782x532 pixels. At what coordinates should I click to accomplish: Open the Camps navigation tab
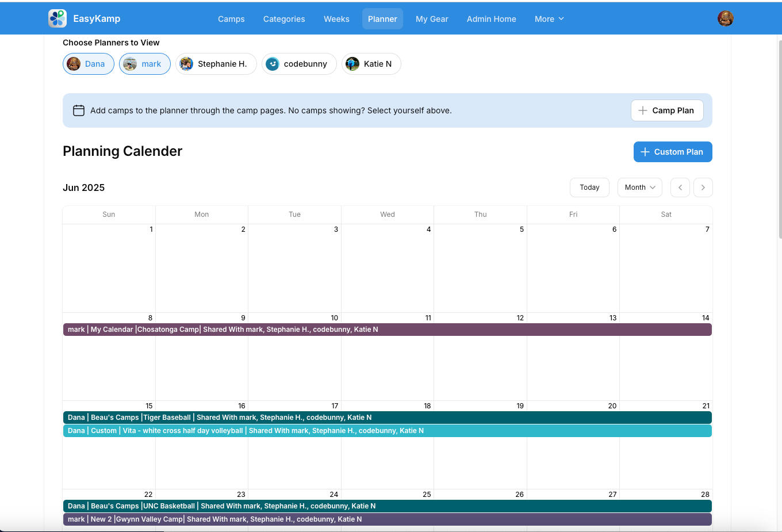[x=231, y=19]
